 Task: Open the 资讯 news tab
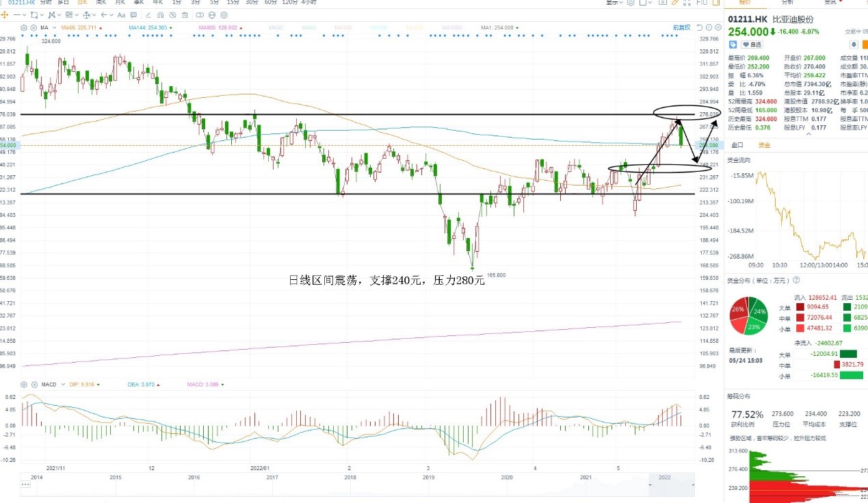pos(830,3)
